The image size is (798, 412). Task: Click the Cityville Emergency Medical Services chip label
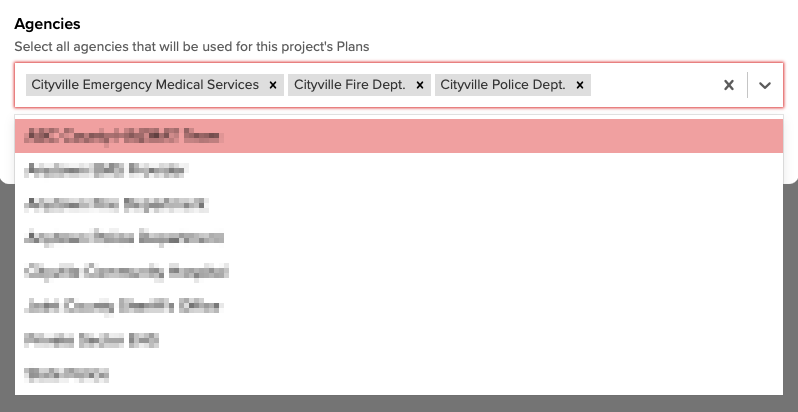pyautogui.click(x=145, y=85)
